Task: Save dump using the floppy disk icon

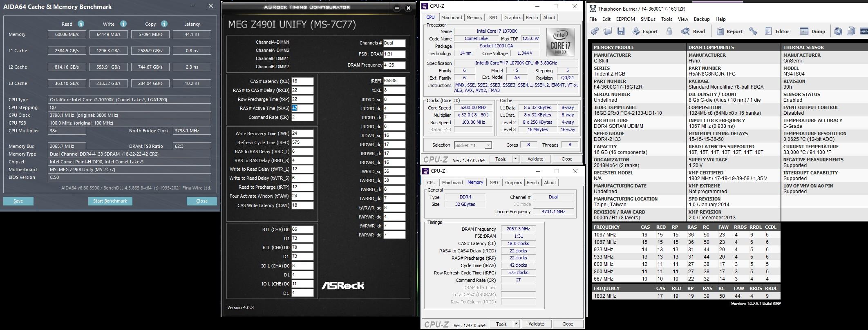Action: (621, 31)
